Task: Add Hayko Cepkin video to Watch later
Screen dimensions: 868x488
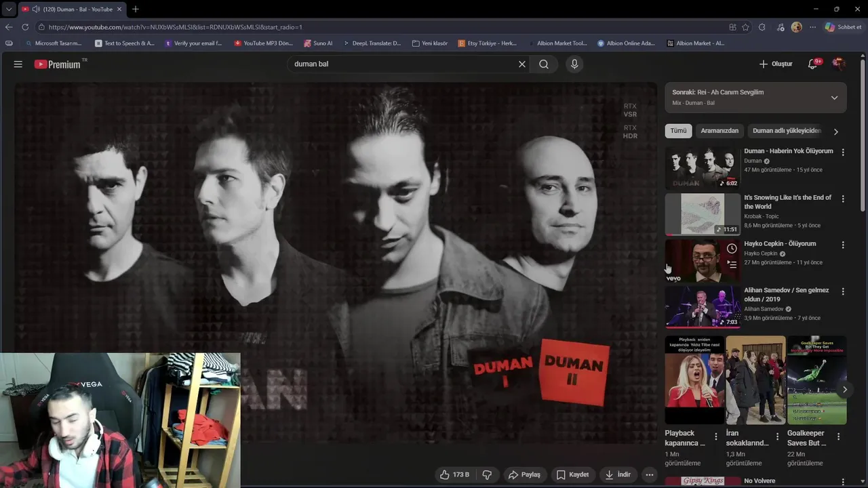Action: point(732,249)
